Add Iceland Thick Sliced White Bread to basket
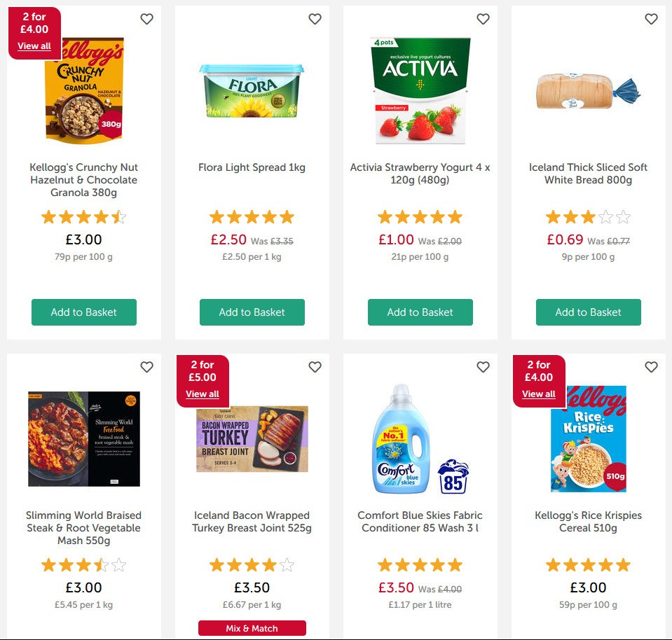This screenshot has height=640, width=672. click(x=588, y=312)
